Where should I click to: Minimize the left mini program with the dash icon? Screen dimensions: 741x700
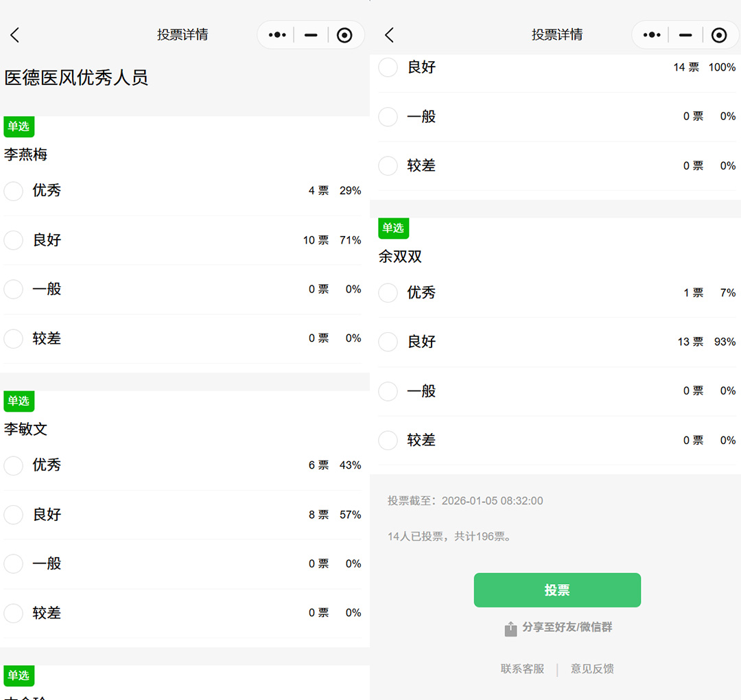[x=311, y=35]
